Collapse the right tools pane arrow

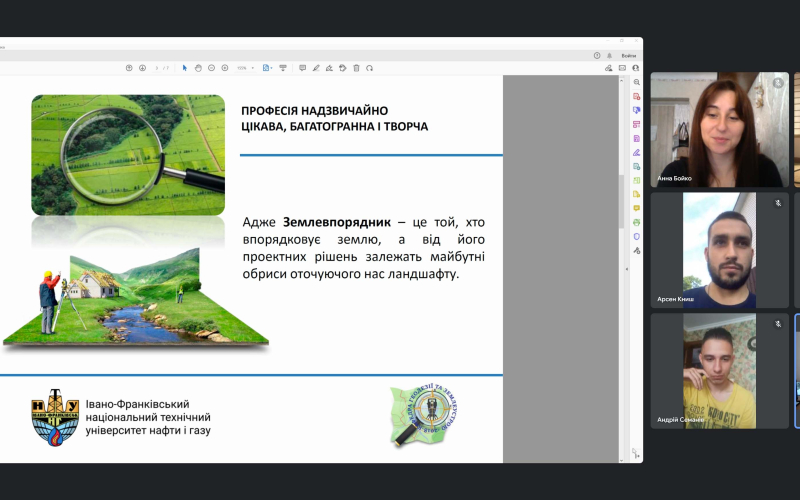tap(627, 269)
